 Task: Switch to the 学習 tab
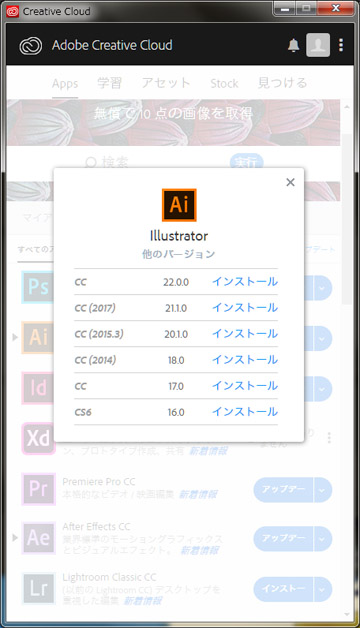point(109,83)
